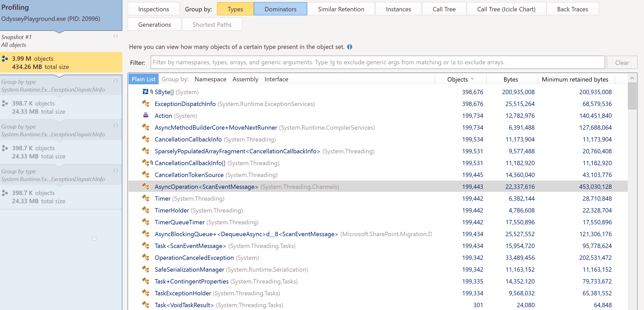Click the SByte[] array type icon
The height and width of the screenshot is (310, 644).
tap(146, 92)
